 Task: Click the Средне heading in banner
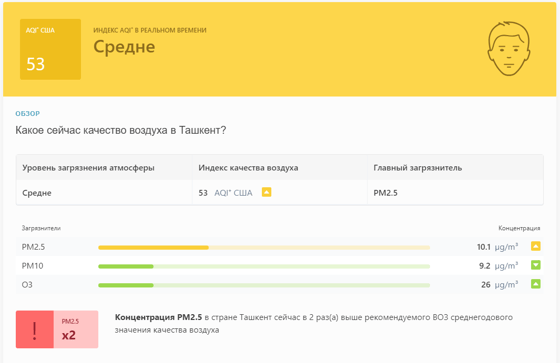tap(124, 47)
